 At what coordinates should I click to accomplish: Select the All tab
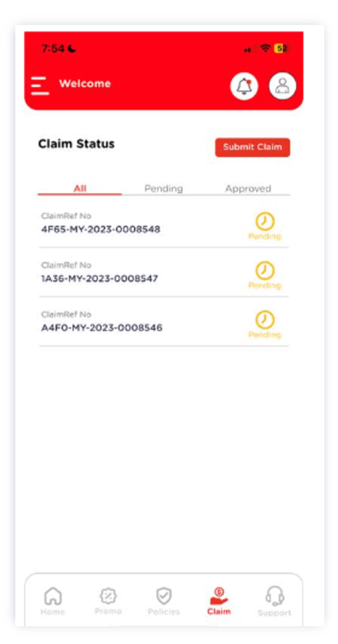(x=79, y=188)
